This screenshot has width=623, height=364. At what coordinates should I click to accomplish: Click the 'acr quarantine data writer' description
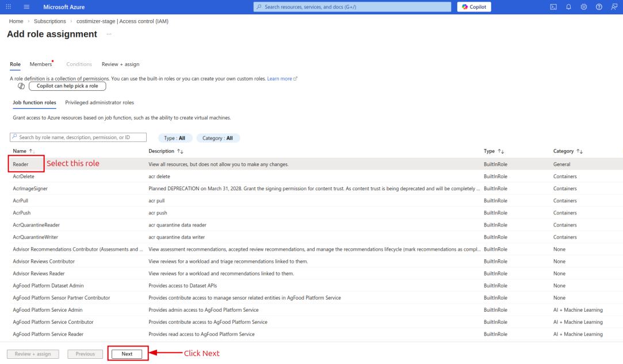(x=177, y=237)
